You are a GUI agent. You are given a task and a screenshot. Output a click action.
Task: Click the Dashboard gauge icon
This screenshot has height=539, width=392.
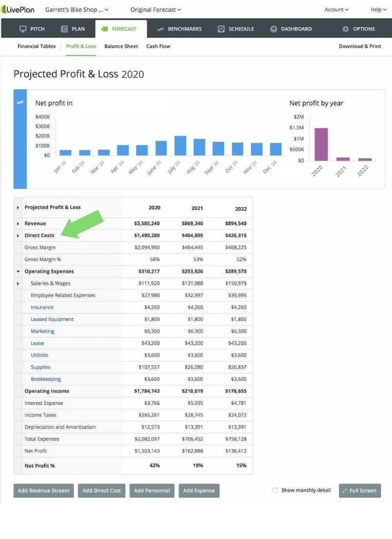point(274,29)
